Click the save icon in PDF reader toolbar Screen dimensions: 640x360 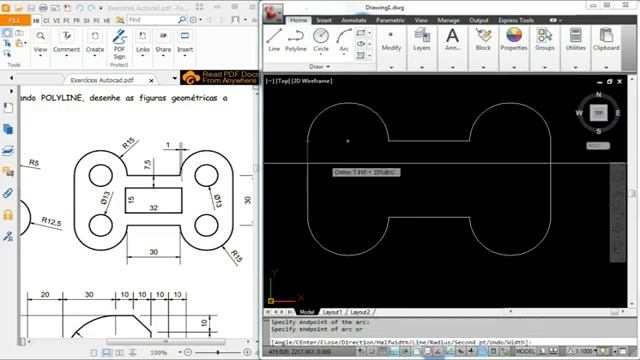click(31, 8)
